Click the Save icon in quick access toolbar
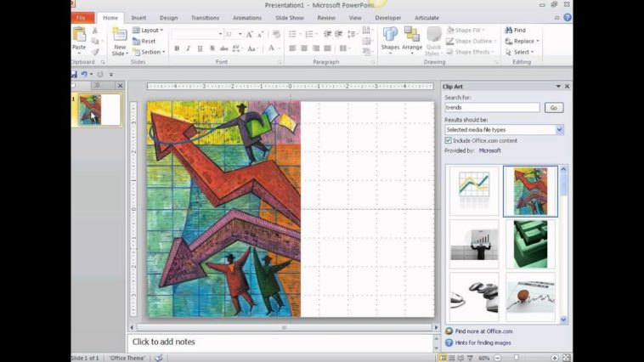 [74, 74]
